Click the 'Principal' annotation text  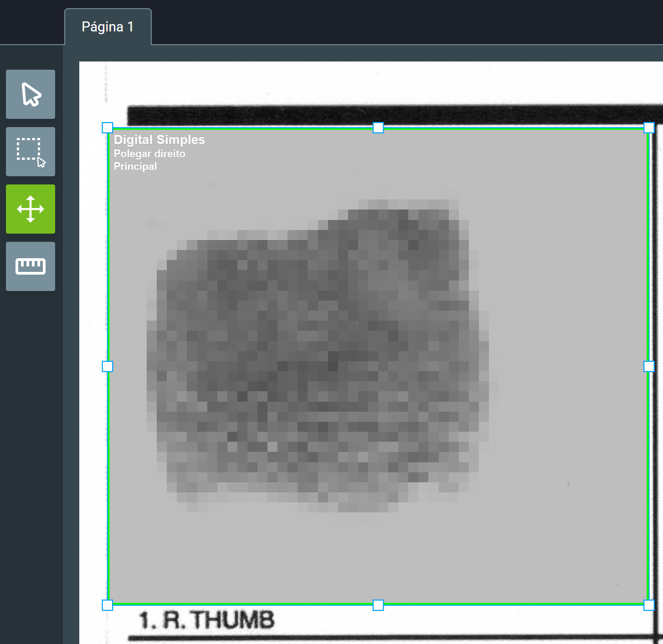coord(135,166)
